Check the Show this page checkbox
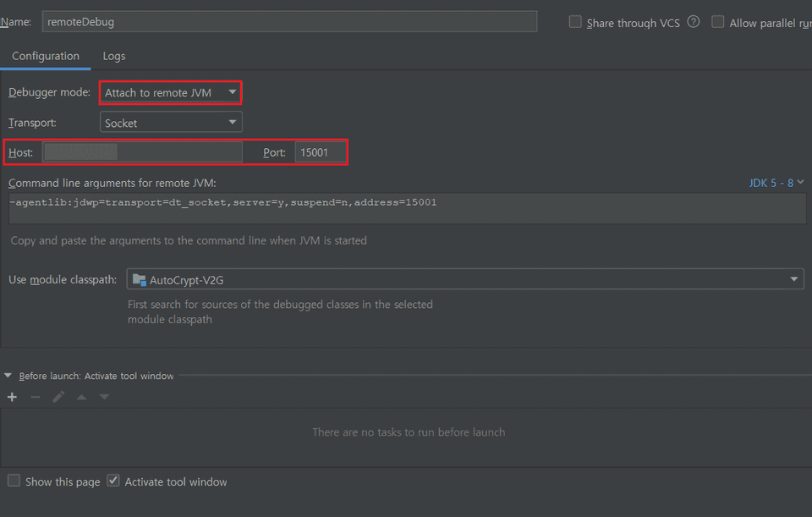 (14, 481)
